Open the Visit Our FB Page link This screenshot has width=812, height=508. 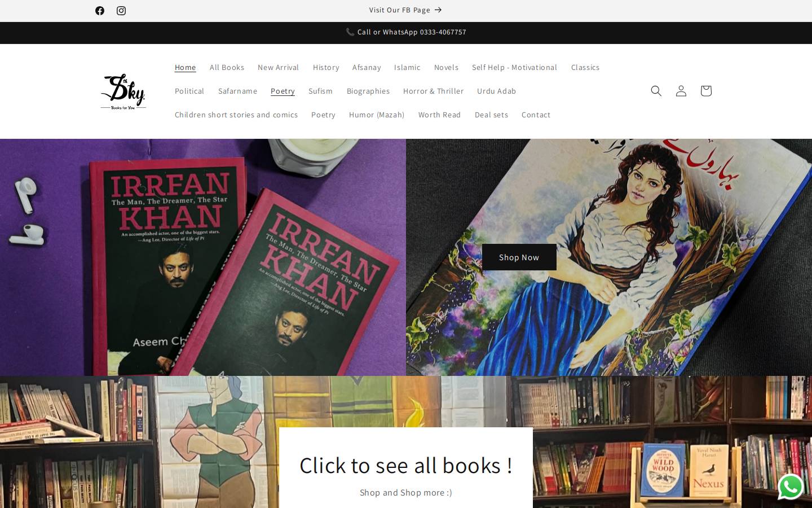[405, 10]
